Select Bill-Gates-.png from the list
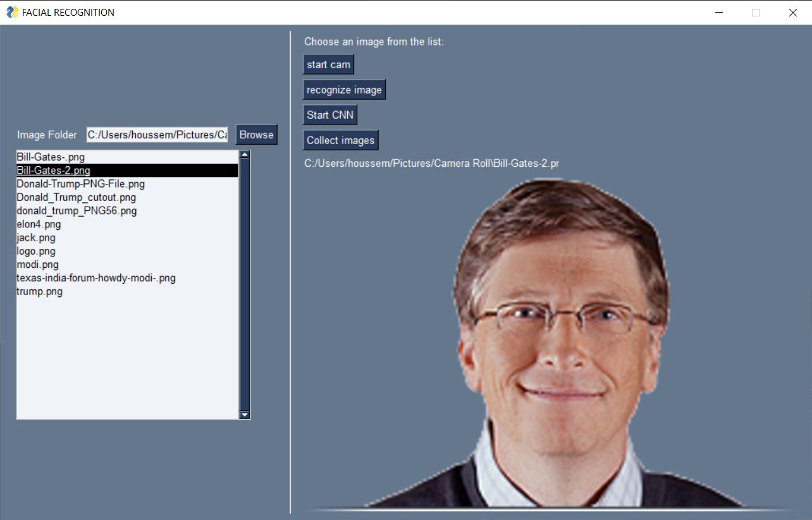Viewport: 812px width, 520px height. click(x=51, y=157)
